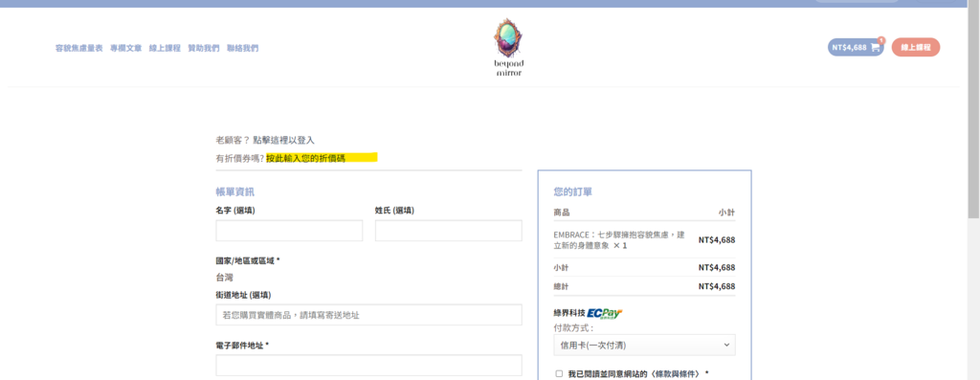
Task: Click the ECPay logo icon
Action: [605, 313]
